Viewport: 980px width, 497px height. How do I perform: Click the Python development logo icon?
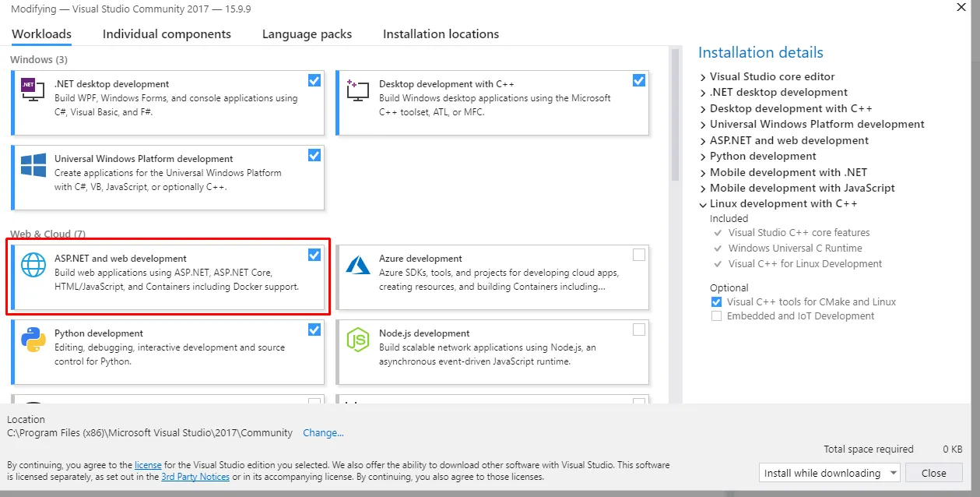(x=33, y=340)
